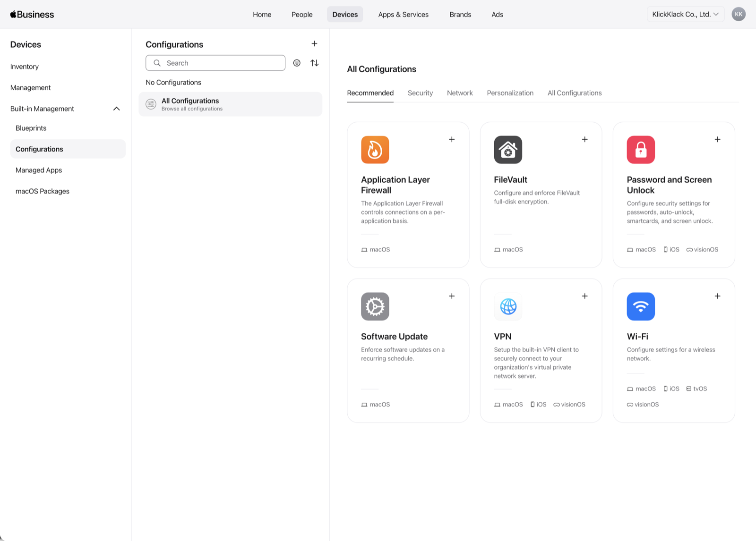Viewport: 756px width, 541px height.
Task: Navigate to Apps & Services
Action: point(403,14)
